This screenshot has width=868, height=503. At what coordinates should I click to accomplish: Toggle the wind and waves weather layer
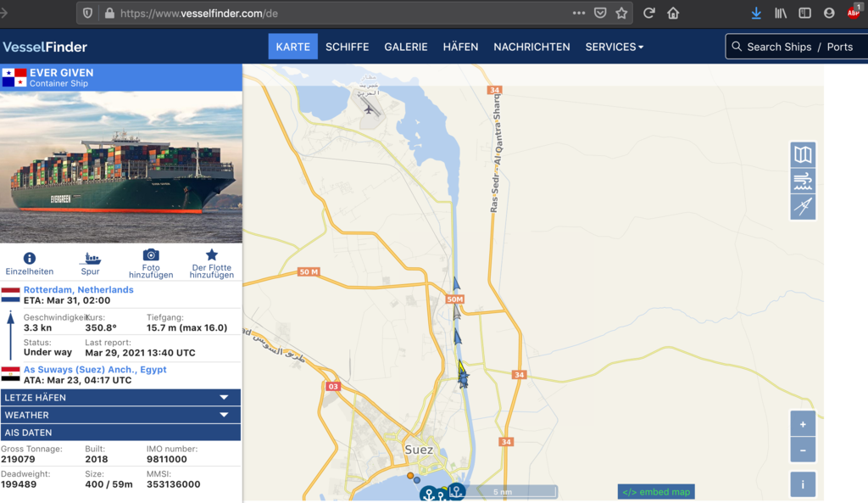[803, 181]
